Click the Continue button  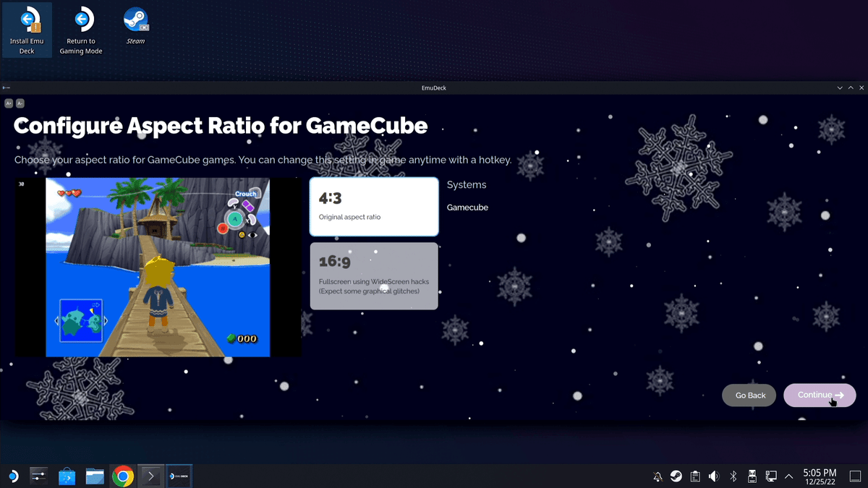[x=820, y=395]
